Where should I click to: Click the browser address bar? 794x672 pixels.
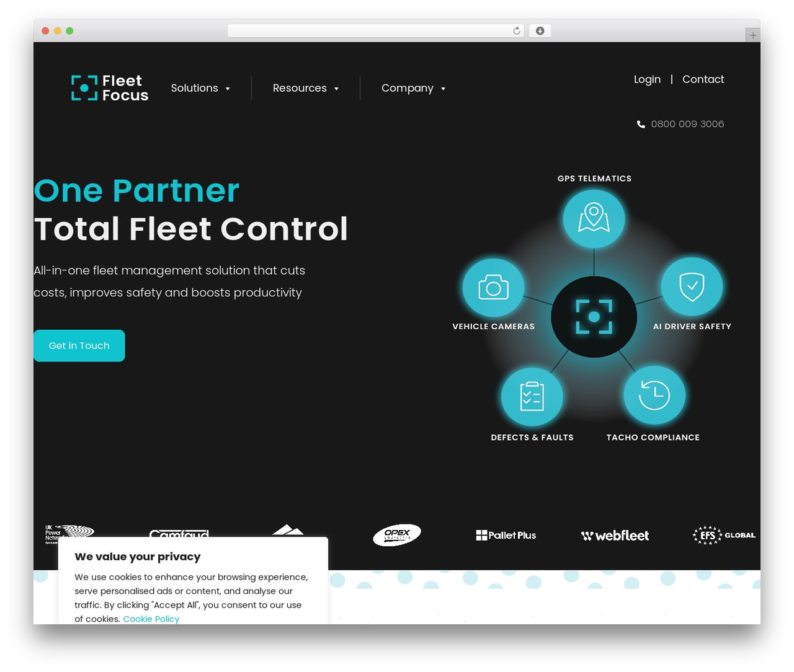click(x=376, y=31)
